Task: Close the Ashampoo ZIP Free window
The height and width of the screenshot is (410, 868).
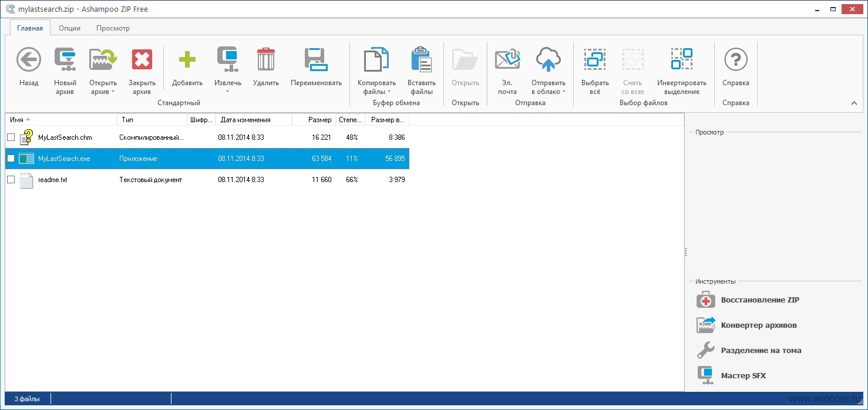Action: [x=852, y=9]
